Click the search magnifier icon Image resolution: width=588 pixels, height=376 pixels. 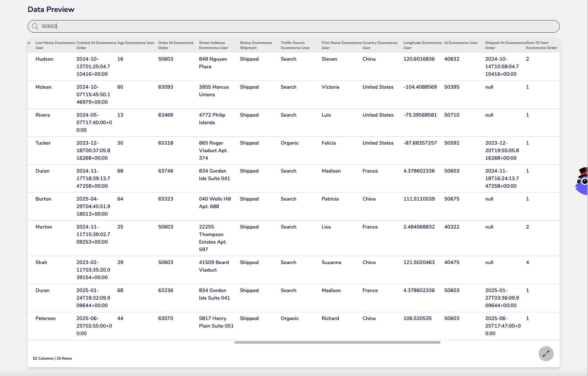35,26
